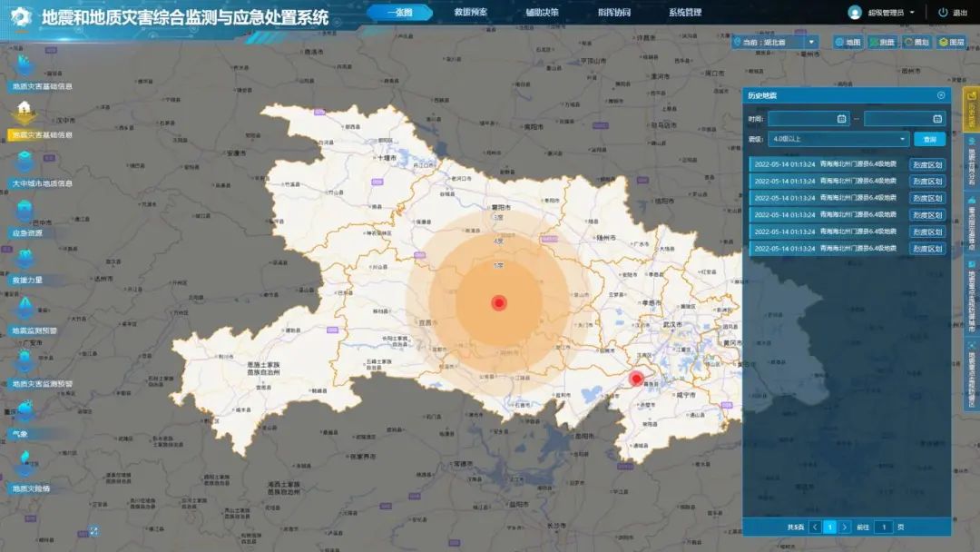Viewport: 980px width, 552px height.
Task: Close the 历史地震 panel
Action: click(x=941, y=95)
